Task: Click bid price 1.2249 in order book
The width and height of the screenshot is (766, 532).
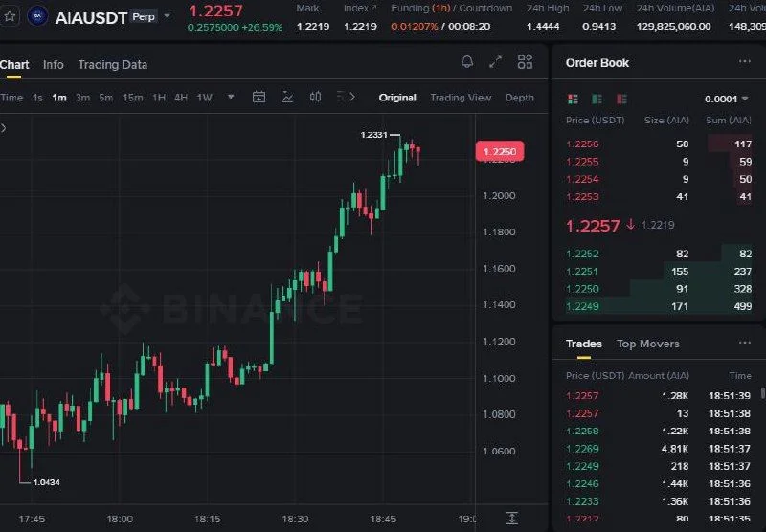Action: click(x=582, y=306)
